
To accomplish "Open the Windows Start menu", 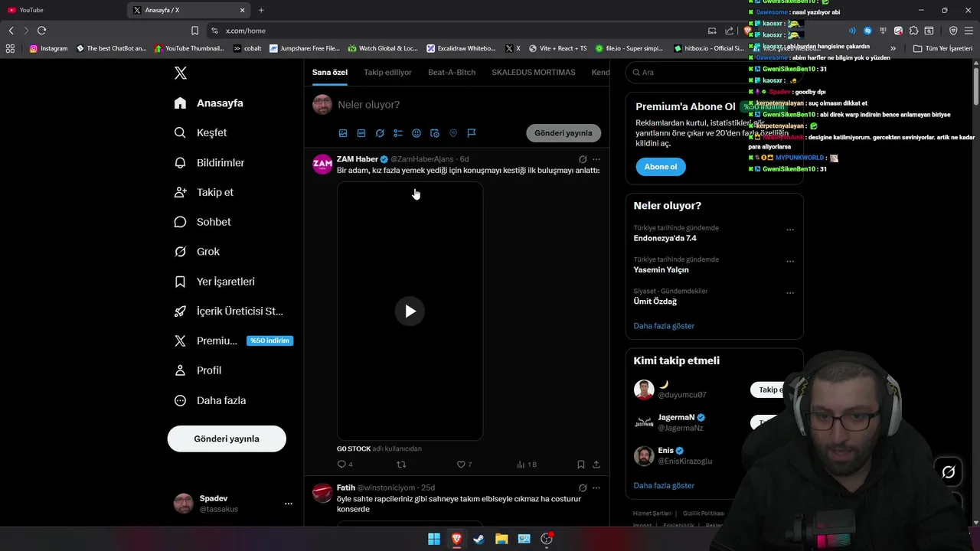I will (434, 539).
